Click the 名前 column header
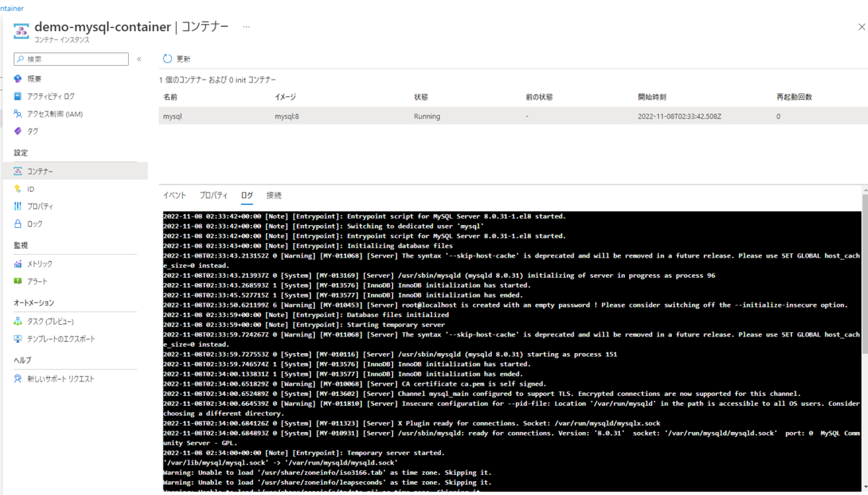868x495 pixels. click(x=170, y=97)
